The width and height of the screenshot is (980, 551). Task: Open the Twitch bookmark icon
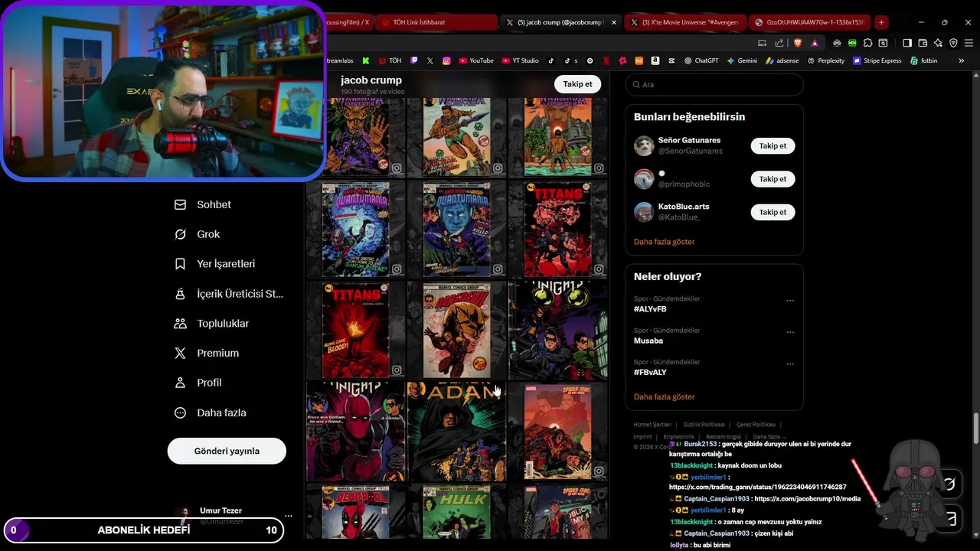pos(414,60)
